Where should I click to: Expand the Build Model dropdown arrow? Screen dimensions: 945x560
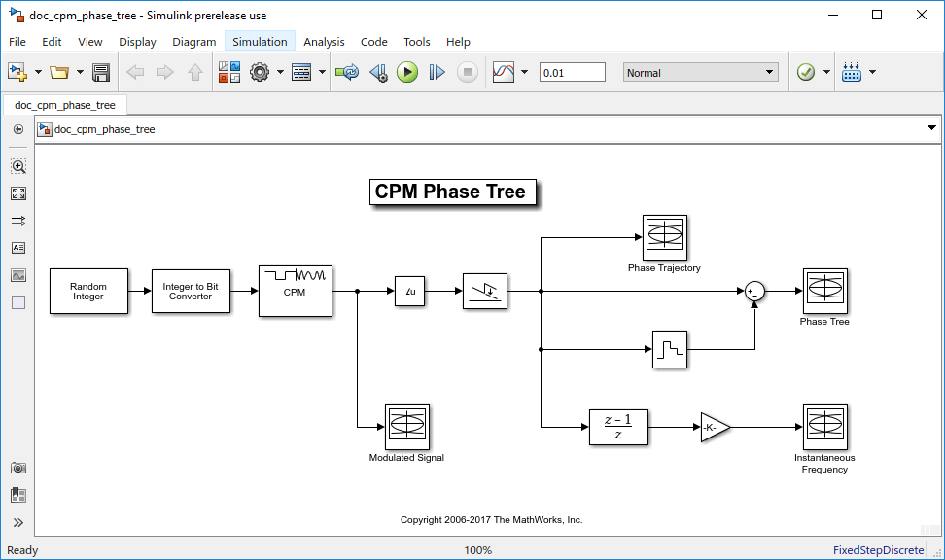pos(872,72)
